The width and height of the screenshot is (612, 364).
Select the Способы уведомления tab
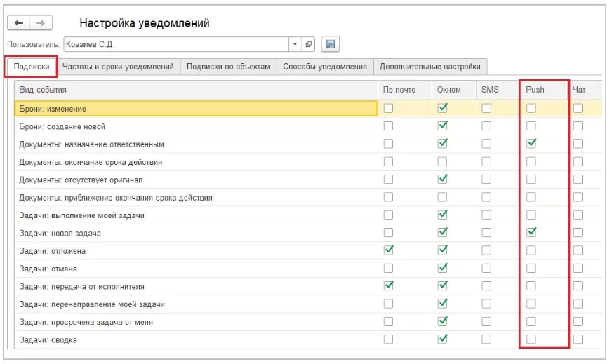coord(325,67)
